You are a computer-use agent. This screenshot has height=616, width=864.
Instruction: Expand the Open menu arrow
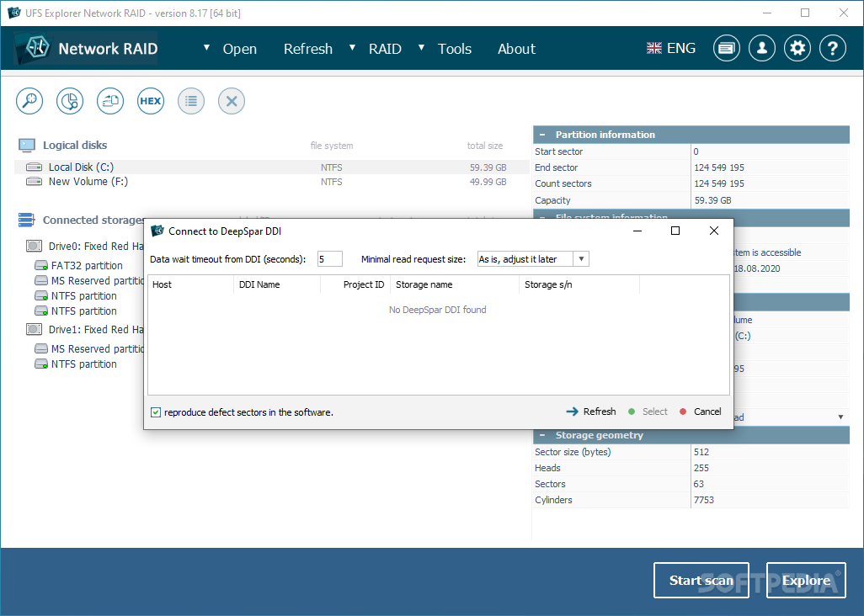[x=206, y=48]
